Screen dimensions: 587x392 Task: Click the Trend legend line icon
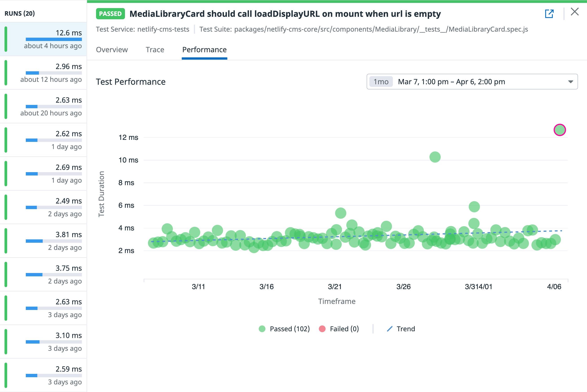pyautogui.click(x=390, y=329)
